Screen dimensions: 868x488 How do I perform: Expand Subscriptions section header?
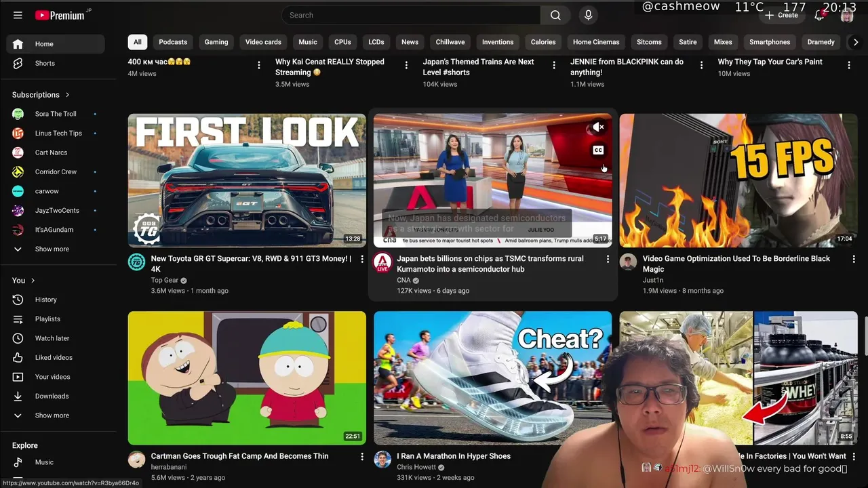click(x=41, y=95)
